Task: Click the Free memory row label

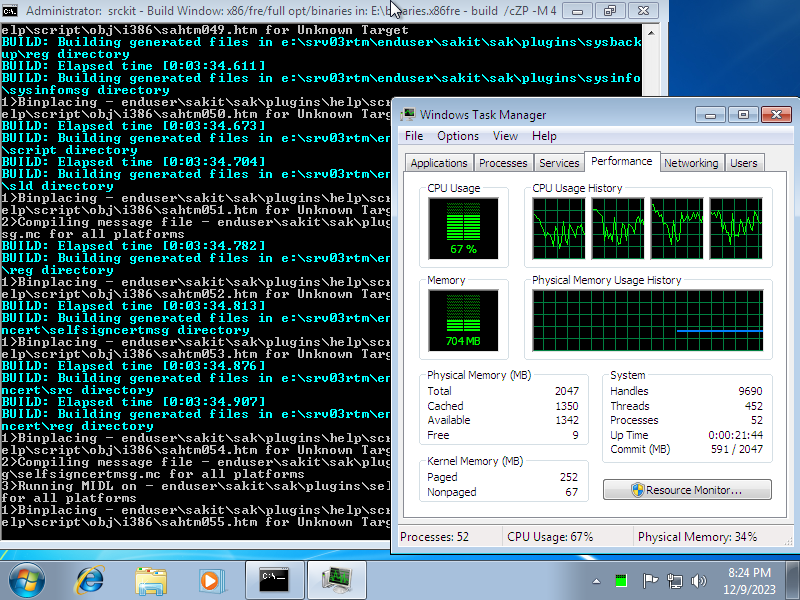Action: coord(438,435)
